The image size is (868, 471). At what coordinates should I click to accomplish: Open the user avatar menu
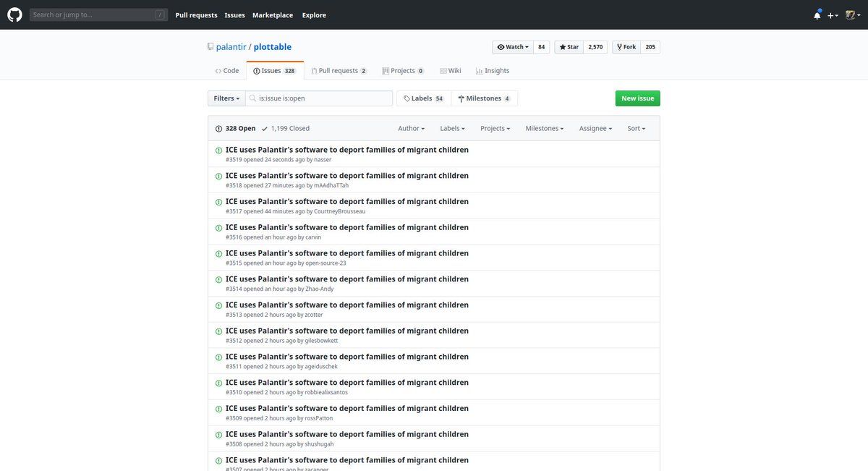tap(852, 15)
